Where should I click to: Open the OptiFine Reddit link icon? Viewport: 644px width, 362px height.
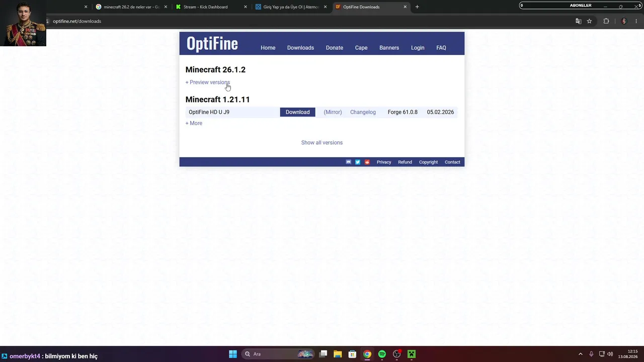pos(367,162)
